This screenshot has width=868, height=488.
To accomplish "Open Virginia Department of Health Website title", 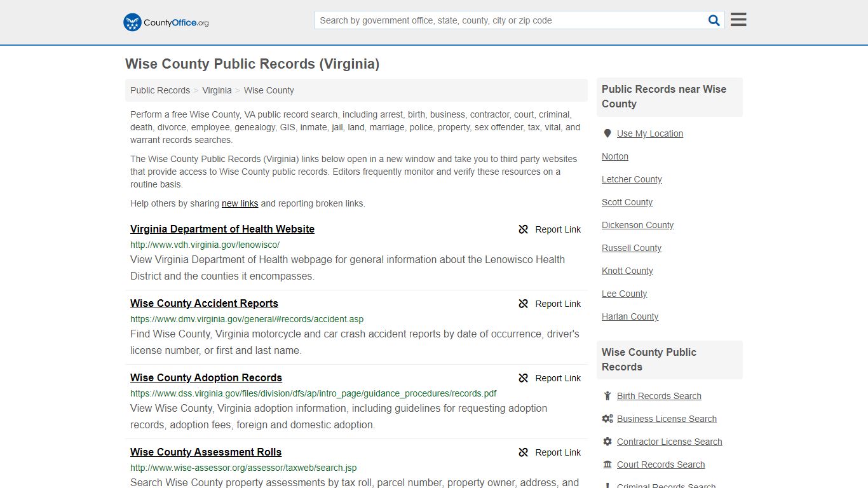I will pyautogui.click(x=222, y=229).
